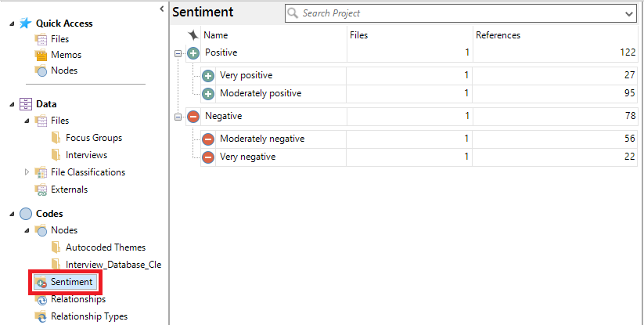Click the Externals folder icon
This screenshot has width=644, height=325.
(41, 190)
